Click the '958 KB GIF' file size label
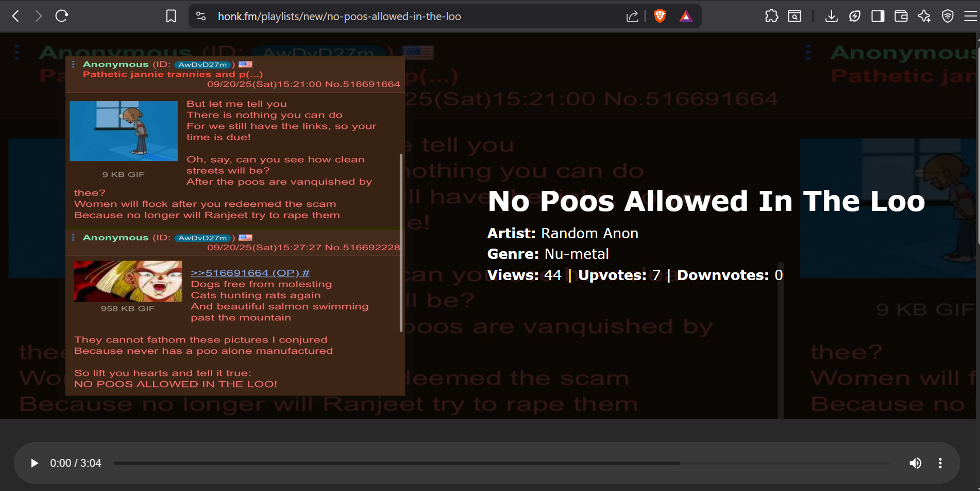Image resolution: width=980 pixels, height=491 pixels. 128,308
